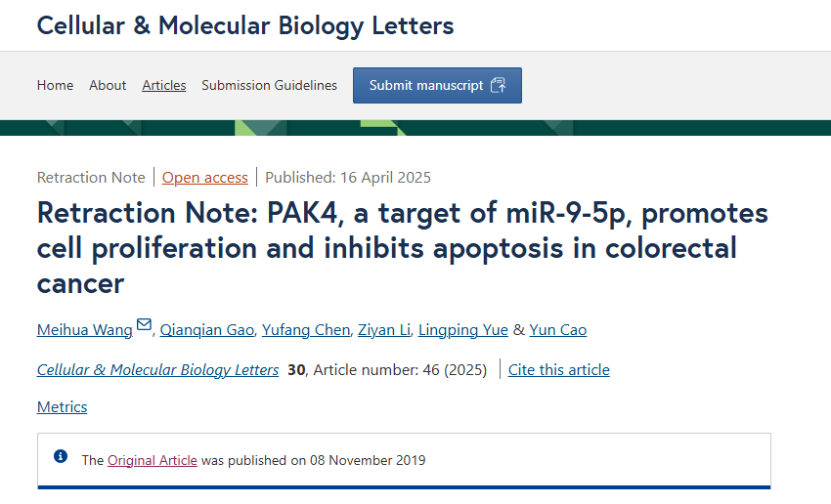Viewport: 831px width, 504px height.
Task: Open author Qianqian Gao's link
Action: pyautogui.click(x=206, y=330)
